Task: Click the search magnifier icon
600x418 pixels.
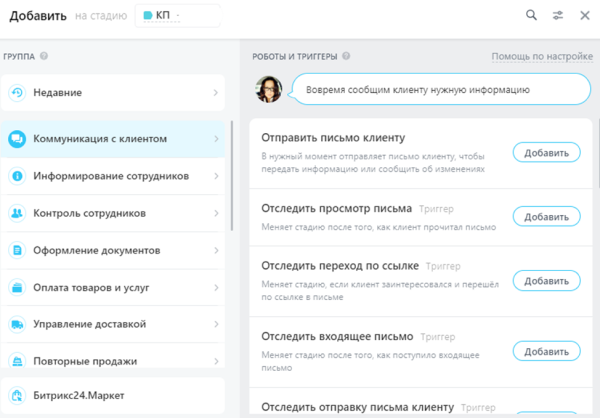Action: 532,15
